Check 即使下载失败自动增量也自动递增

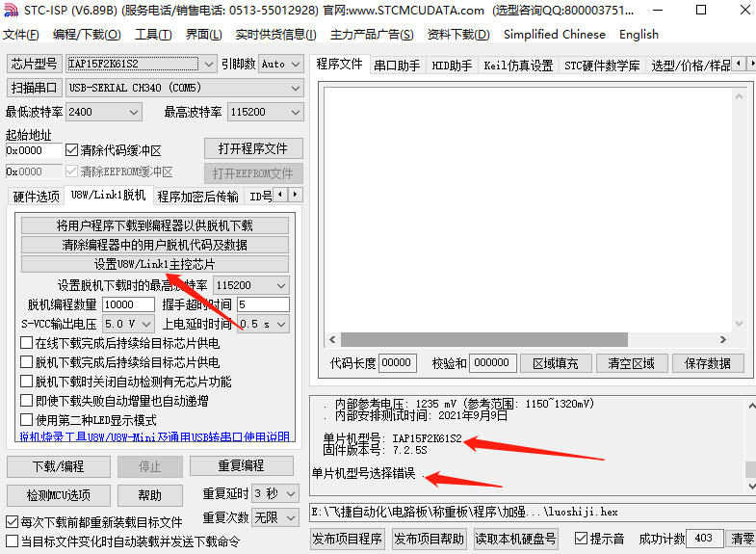click(x=27, y=401)
